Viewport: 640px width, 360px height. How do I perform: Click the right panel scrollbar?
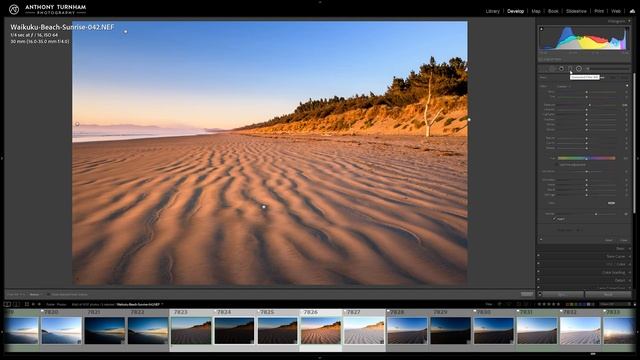pos(634,143)
